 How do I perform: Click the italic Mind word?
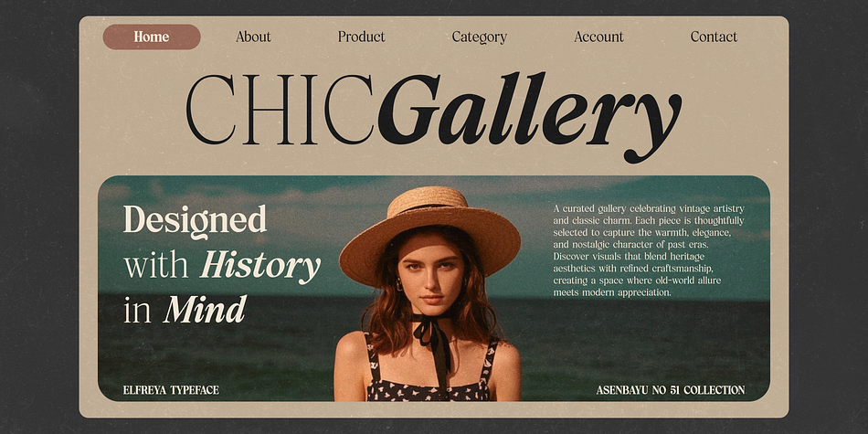click(x=205, y=310)
